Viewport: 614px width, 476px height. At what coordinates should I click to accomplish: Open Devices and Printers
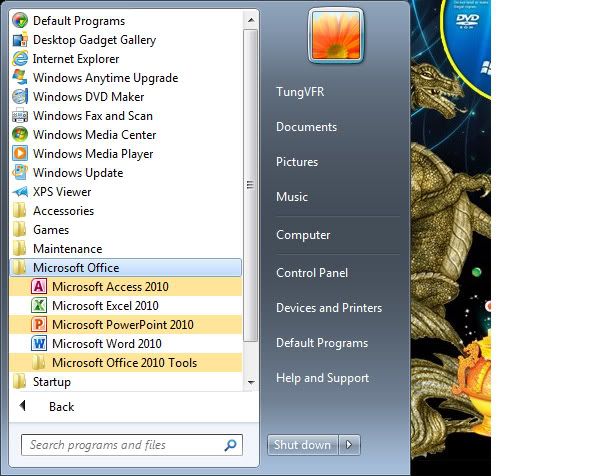coord(329,308)
